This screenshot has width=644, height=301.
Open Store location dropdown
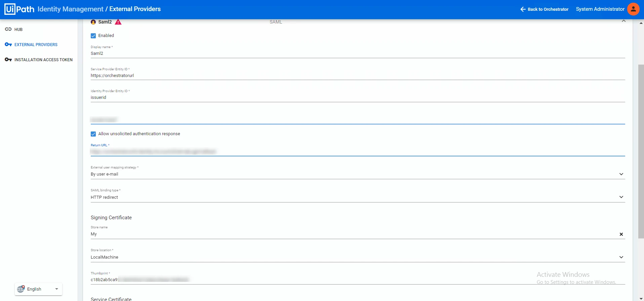pos(358,257)
